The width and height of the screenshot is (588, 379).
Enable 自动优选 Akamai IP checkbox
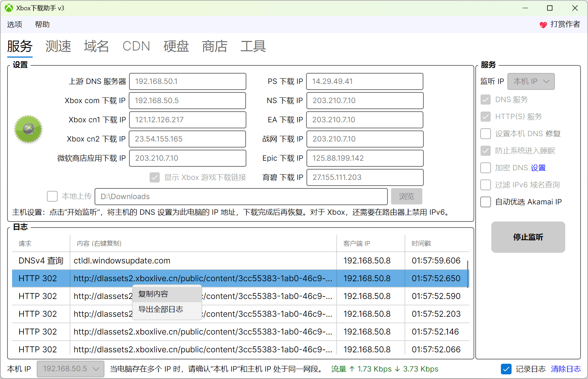tap(486, 202)
